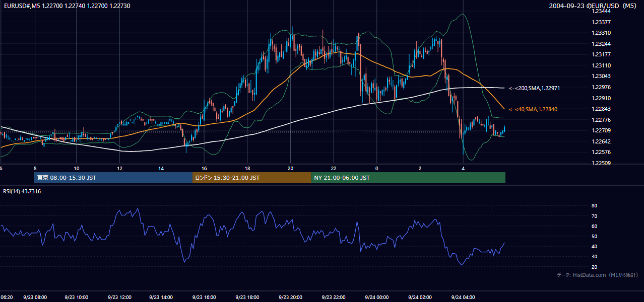Click hour marker 22 under the price chart
The width and height of the screenshot is (644, 302).
(x=333, y=169)
